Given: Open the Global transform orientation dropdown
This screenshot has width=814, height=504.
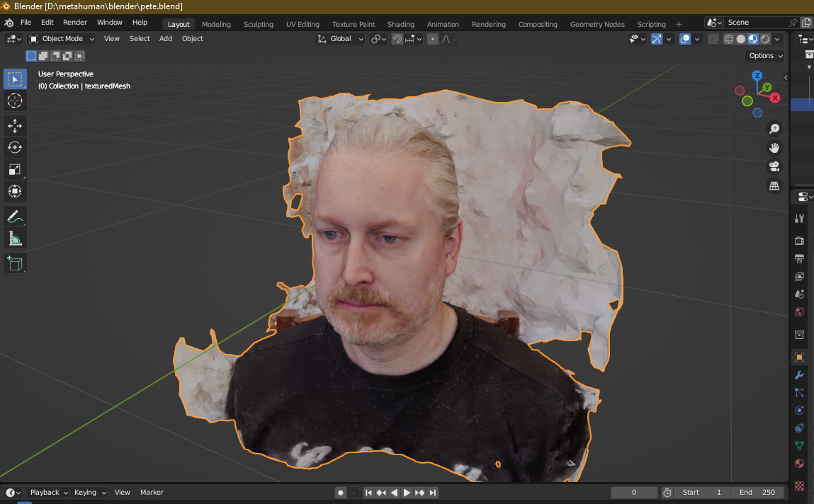Looking at the screenshot, I should [340, 39].
